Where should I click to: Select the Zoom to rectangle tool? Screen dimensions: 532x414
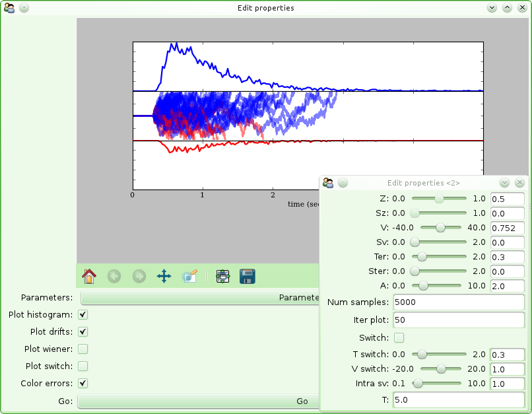tap(189, 277)
